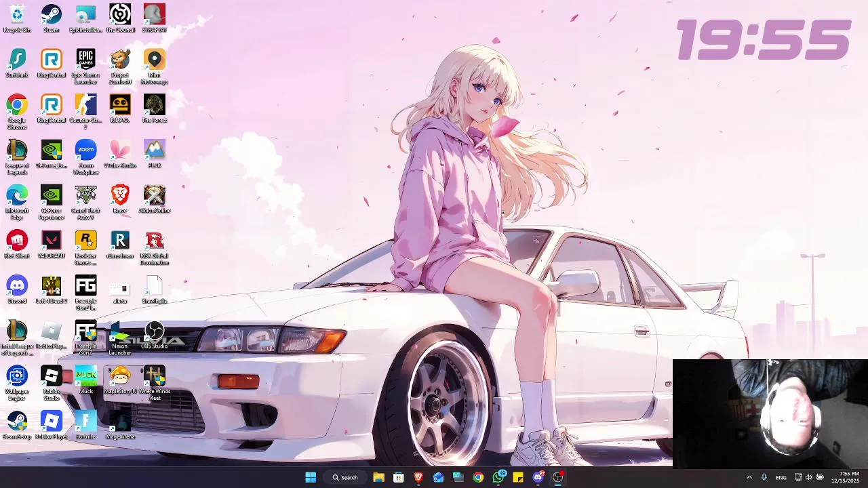Open r2modman desktop shortcut
Image resolution: width=868 pixels, height=488 pixels.
point(120,244)
